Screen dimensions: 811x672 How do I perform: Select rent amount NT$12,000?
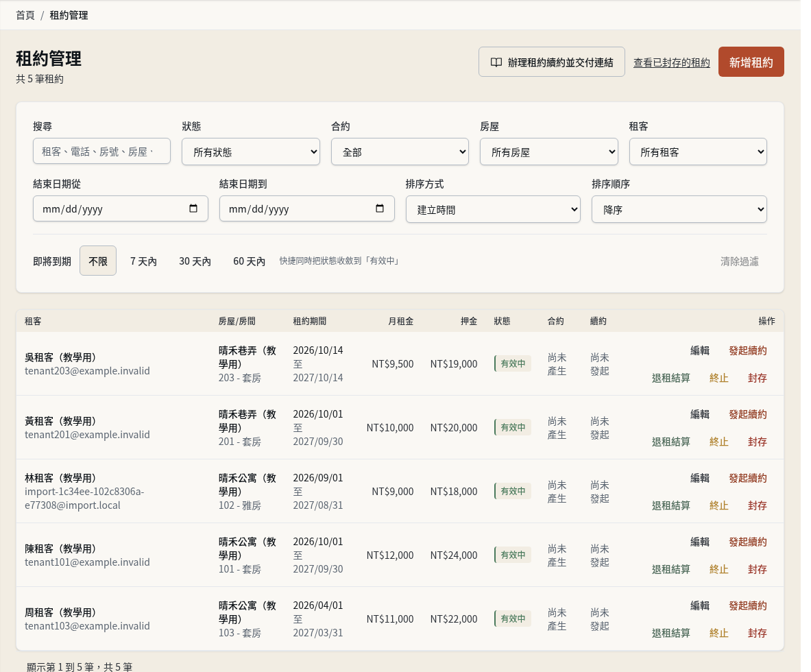(390, 555)
